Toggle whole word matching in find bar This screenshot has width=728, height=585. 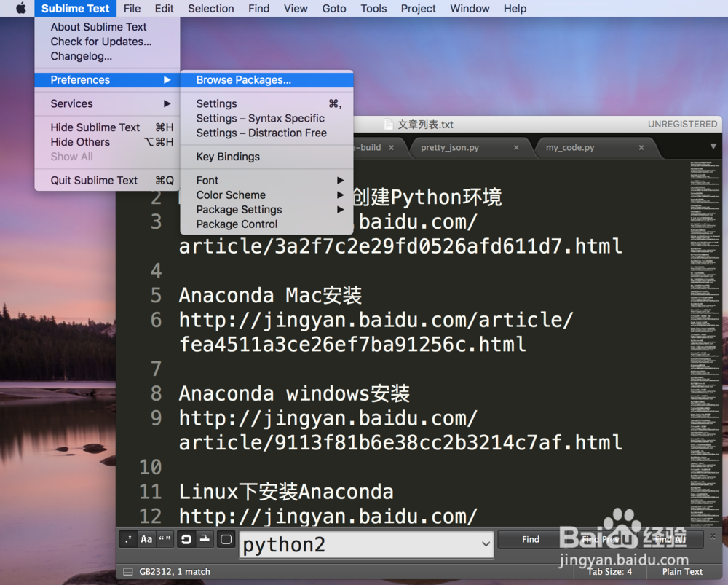click(x=165, y=539)
